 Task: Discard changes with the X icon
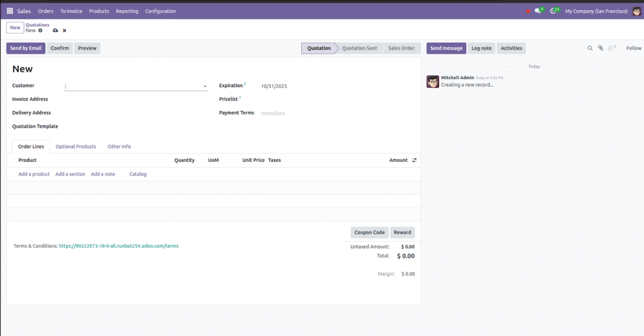coord(64,30)
